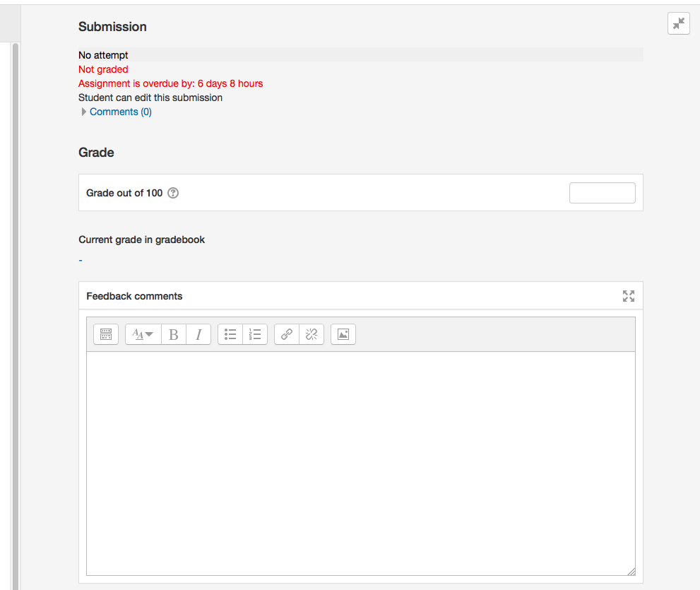
Task: Expand the Feedback comments editor to fullscreen
Action: click(629, 295)
